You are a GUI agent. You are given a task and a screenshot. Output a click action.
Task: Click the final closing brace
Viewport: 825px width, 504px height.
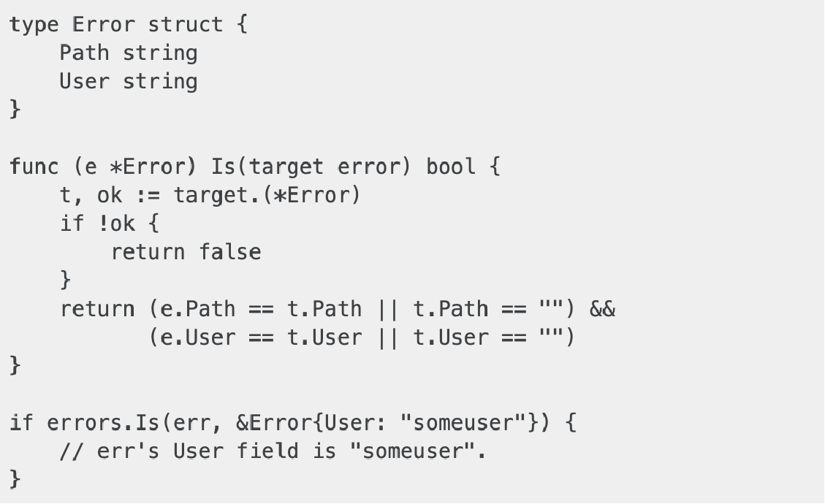coord(15,479)
